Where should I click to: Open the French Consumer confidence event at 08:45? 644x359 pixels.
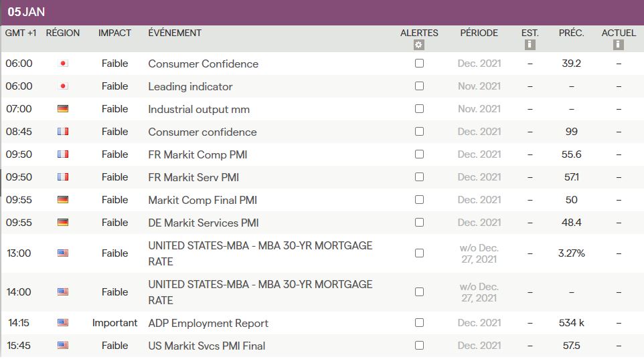202,132
